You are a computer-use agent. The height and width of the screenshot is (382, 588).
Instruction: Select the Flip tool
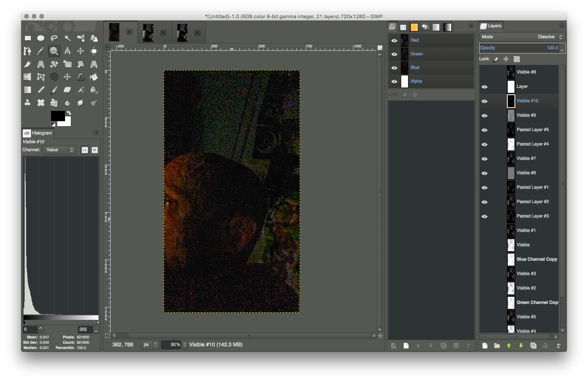coord(28,77)
